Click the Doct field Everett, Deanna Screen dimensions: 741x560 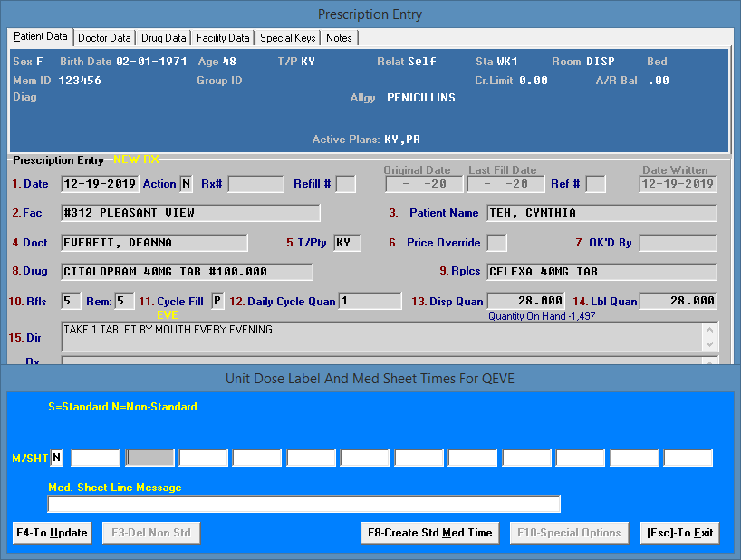tap(154, 243)
